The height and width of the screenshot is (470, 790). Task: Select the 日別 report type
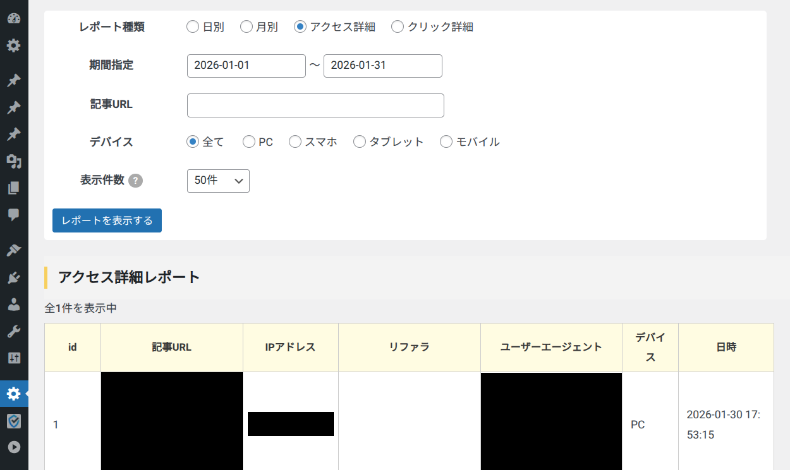(x=192, y=27)
